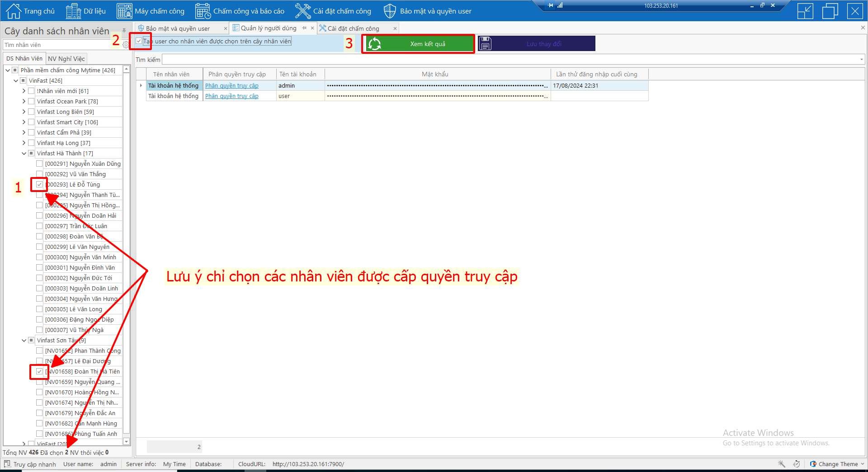Click the pin icon on employee tree panel
The width and height of the screenshot is (868, 472).
tap(124, 31)
